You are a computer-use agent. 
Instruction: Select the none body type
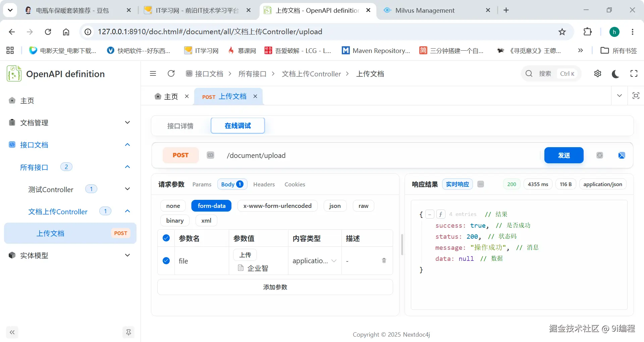tap(173, 206)
